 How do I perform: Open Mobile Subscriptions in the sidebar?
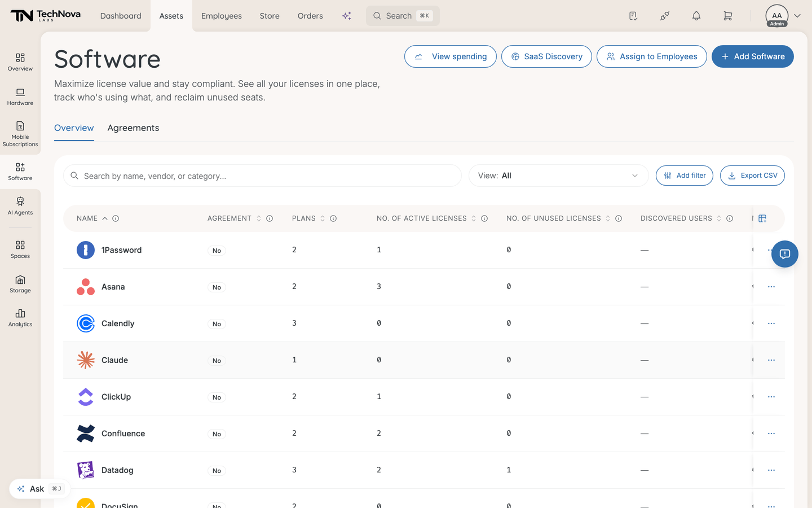coord(20,134)
